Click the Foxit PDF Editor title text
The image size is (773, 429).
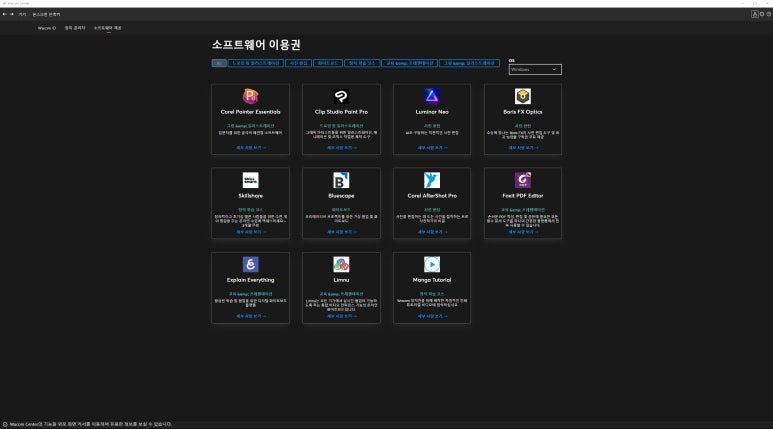click(523, 196)
